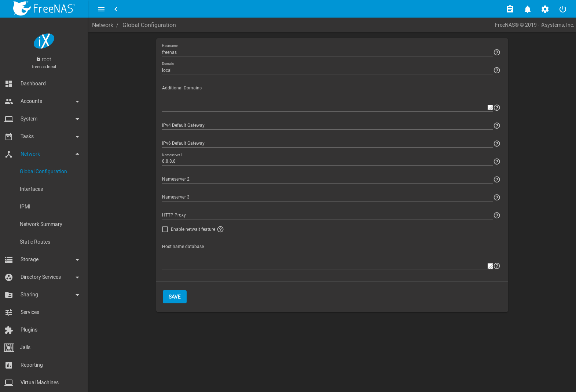Click the IPv4 Default Gateway field
This screenshot has width=576, height=392.
pos(327,125)
